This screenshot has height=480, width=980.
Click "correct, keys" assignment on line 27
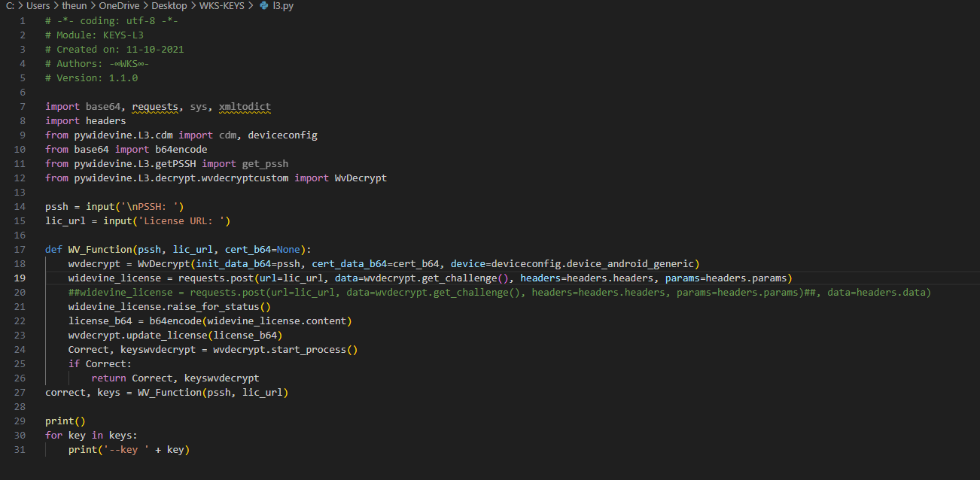point(83,393)
